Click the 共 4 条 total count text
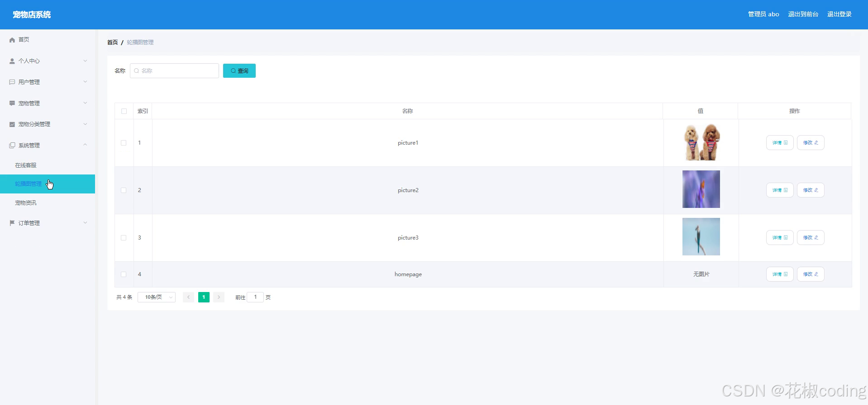868x405 pixels. click(x=124, y=297)
